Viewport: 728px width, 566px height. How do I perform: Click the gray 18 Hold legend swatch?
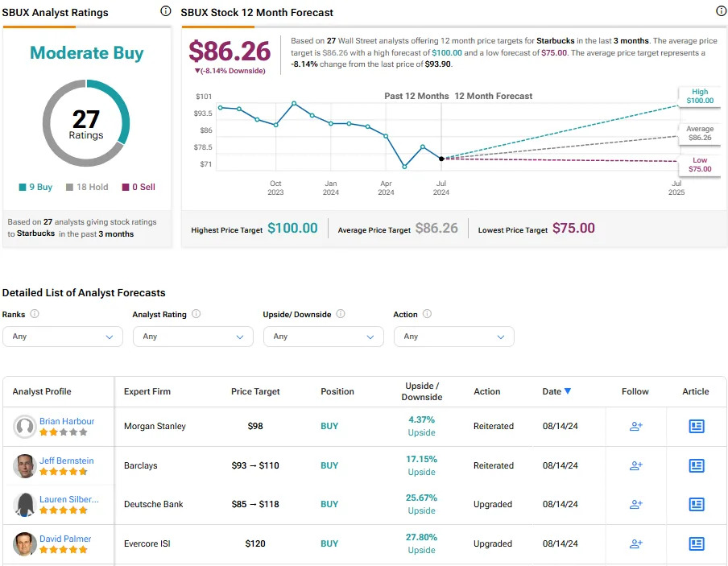[x=69, y=187]
